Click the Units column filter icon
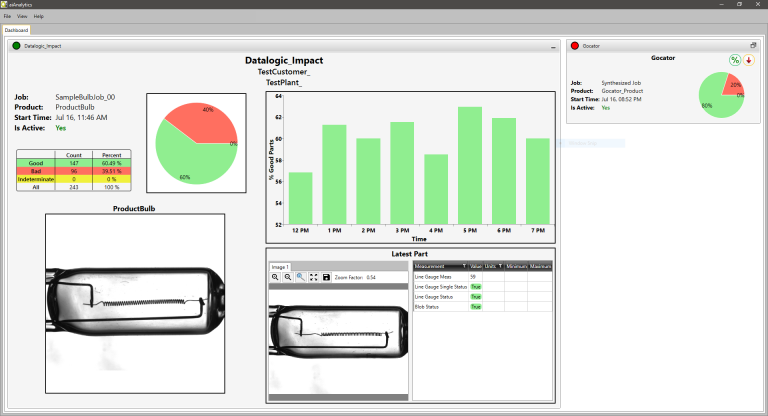Screen dimensions: 768x416 (500, 266)
